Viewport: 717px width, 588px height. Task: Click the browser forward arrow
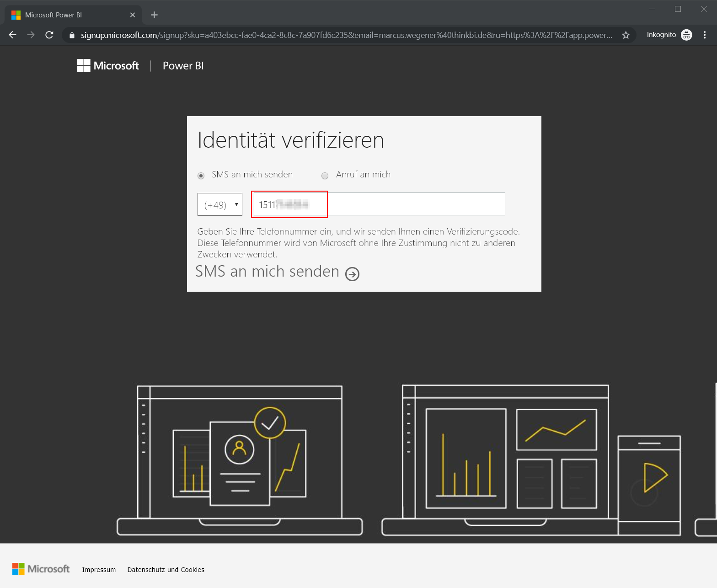coord(31,35)
